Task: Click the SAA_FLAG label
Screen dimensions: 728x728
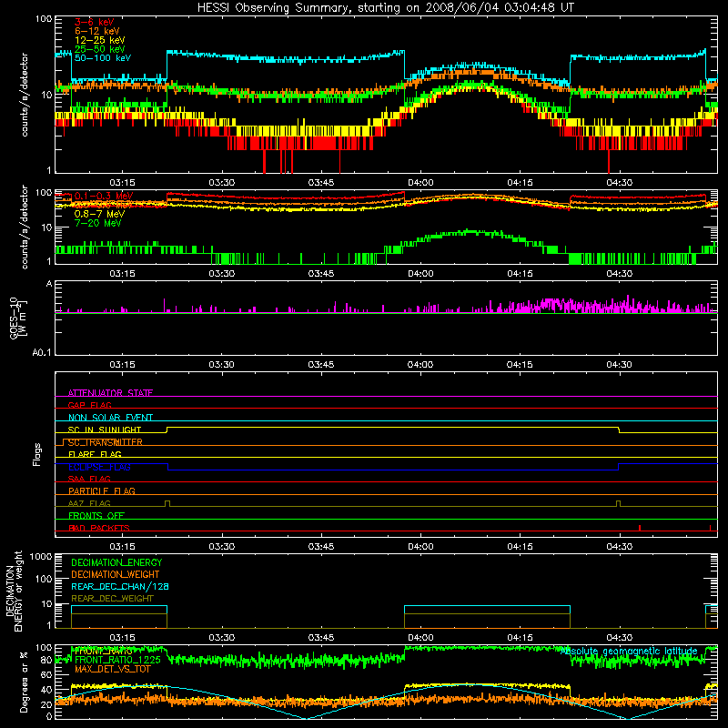Action: (89, 479)
